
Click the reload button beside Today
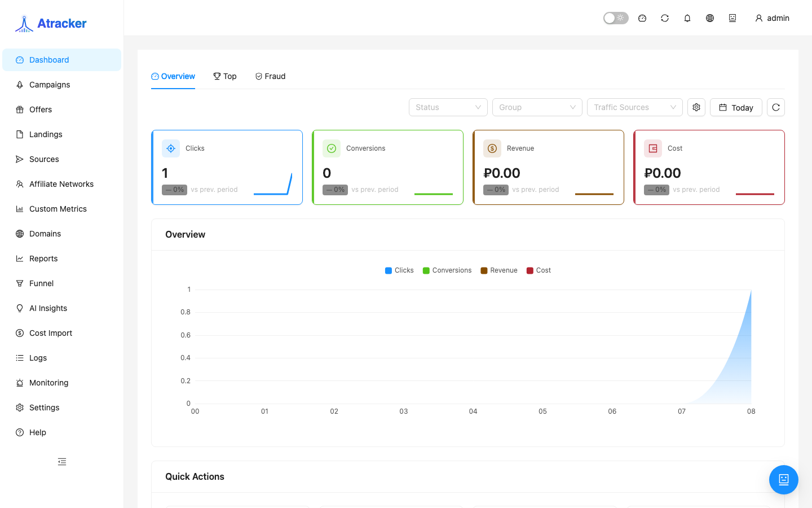point(776,107)
